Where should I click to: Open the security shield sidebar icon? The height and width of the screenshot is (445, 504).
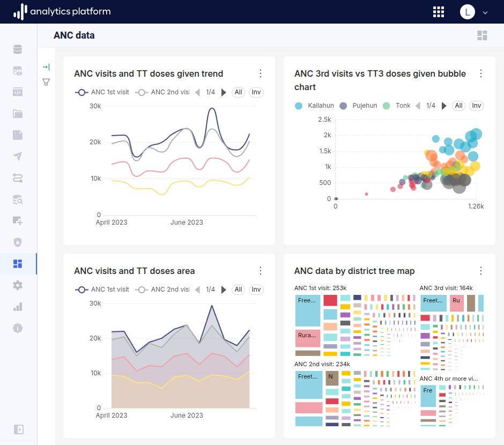18,242
